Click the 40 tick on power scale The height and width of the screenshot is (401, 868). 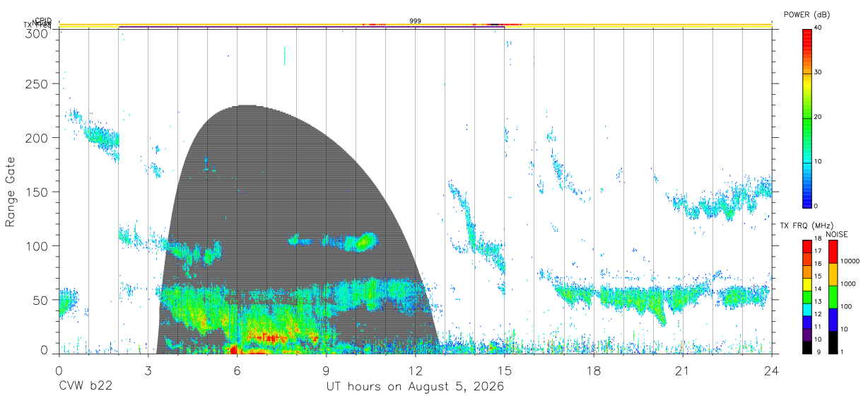[x=817, y=28]
